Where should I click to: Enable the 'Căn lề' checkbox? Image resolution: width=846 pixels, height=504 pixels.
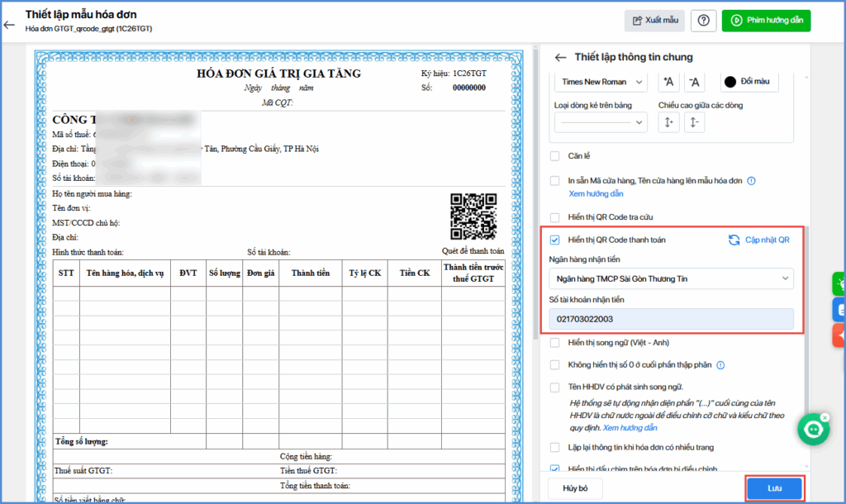pos(555,155)
